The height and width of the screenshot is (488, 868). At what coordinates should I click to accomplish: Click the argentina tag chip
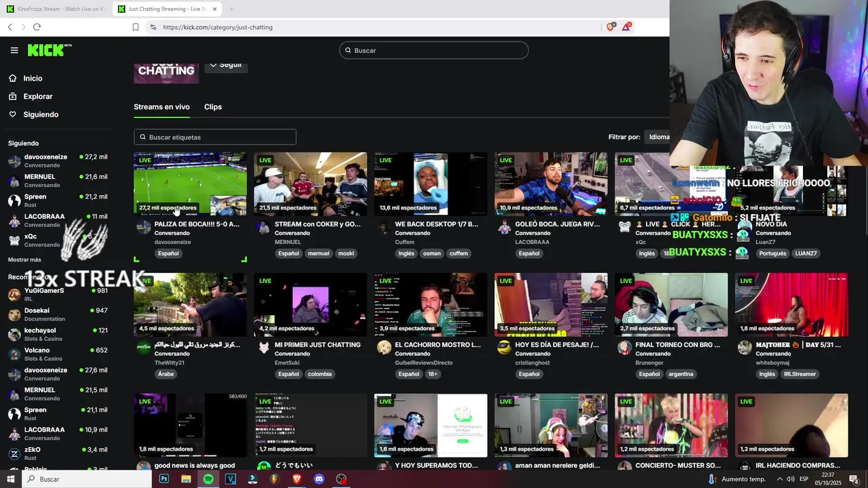point(681,374)
